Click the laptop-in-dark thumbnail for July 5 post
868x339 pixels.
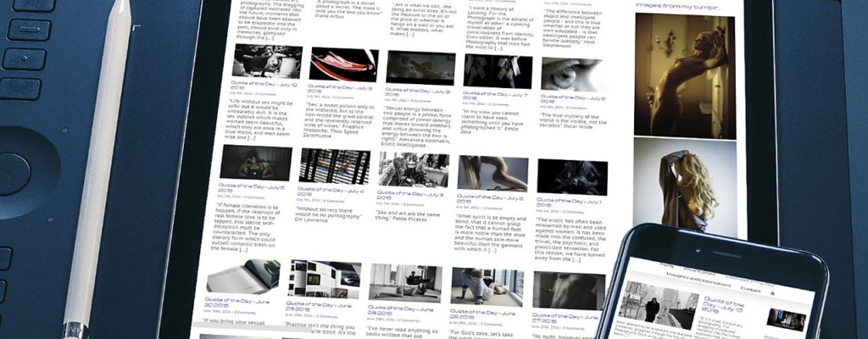click(255, 163)
